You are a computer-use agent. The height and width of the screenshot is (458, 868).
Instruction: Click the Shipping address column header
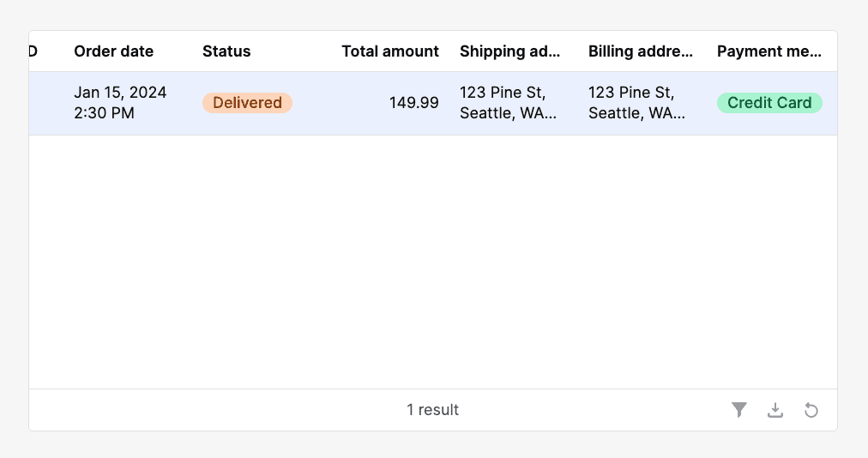point(510,51)
